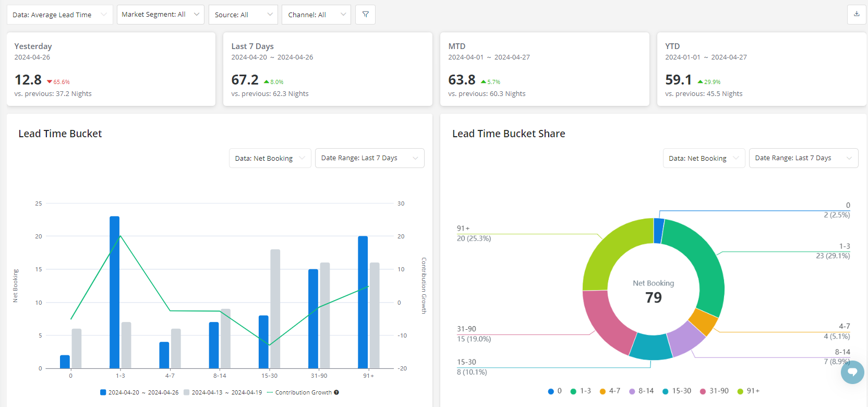
Task: Toggle the 8-14 bucket donut legend
Action: [641, 391]
